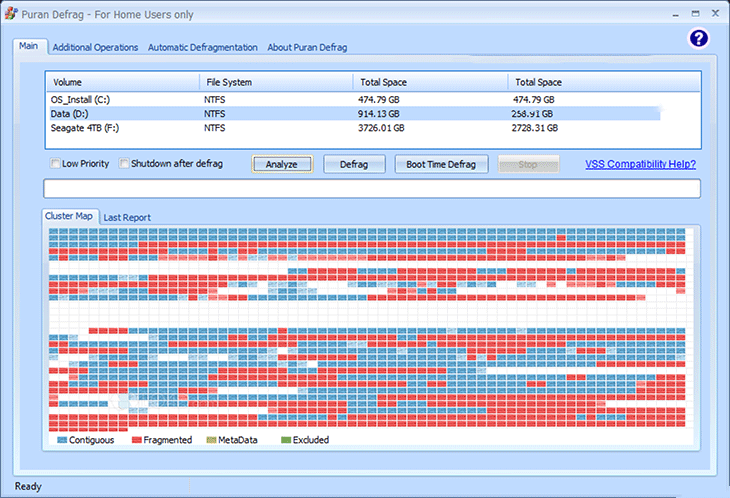Click the 914.13 GB cell
The height and width of the screenshot is (498, 730).
point(379,114)
